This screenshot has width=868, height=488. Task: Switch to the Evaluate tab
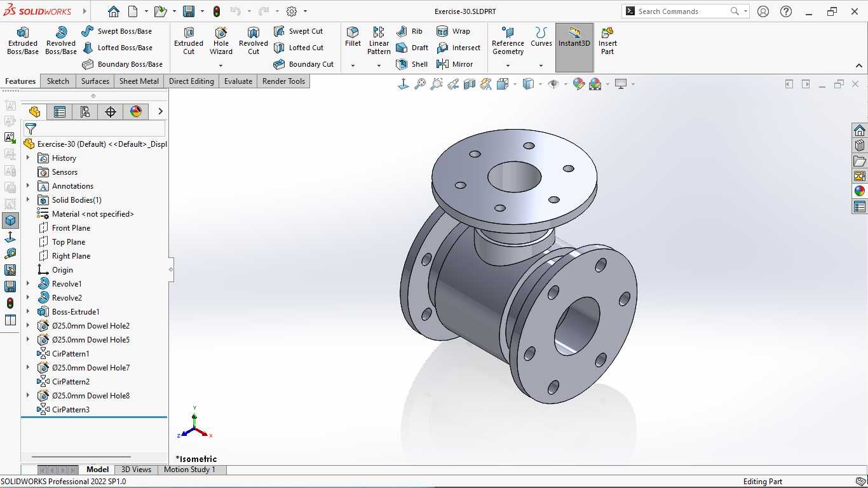(238, 81)
